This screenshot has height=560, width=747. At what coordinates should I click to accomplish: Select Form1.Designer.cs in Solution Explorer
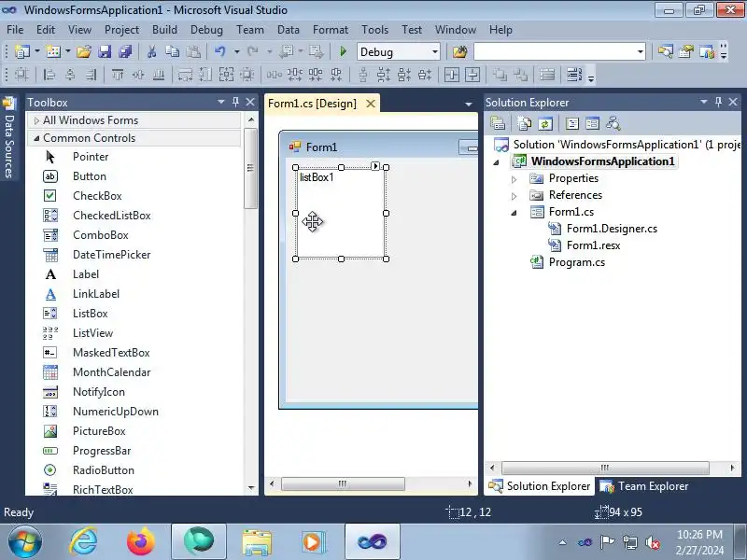click(x=612, y=229)
